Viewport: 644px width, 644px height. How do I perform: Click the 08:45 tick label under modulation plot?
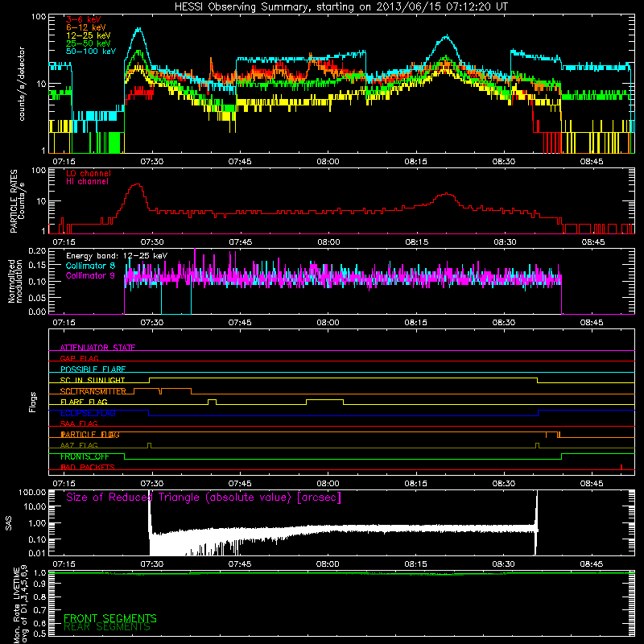tap(592, 323)
